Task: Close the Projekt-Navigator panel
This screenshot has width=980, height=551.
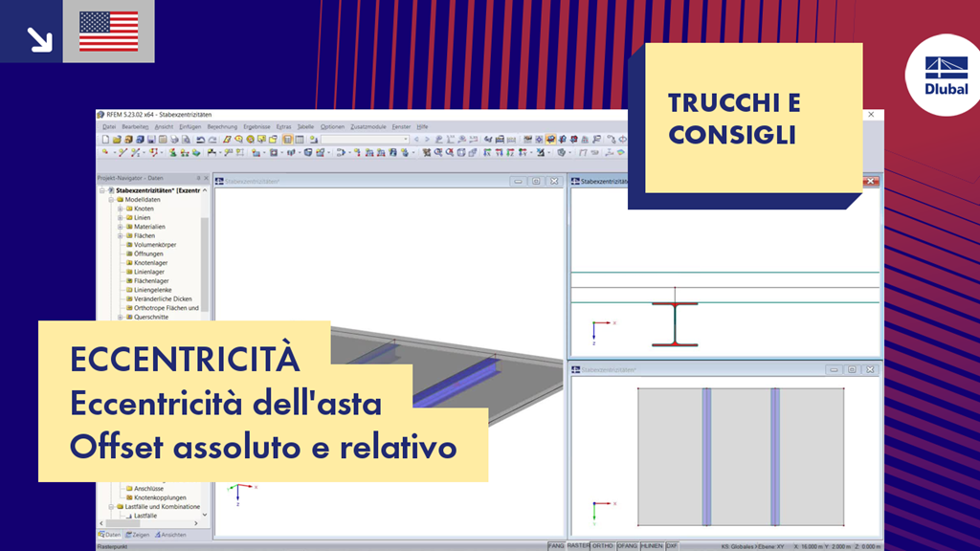Action: (207, 178)
